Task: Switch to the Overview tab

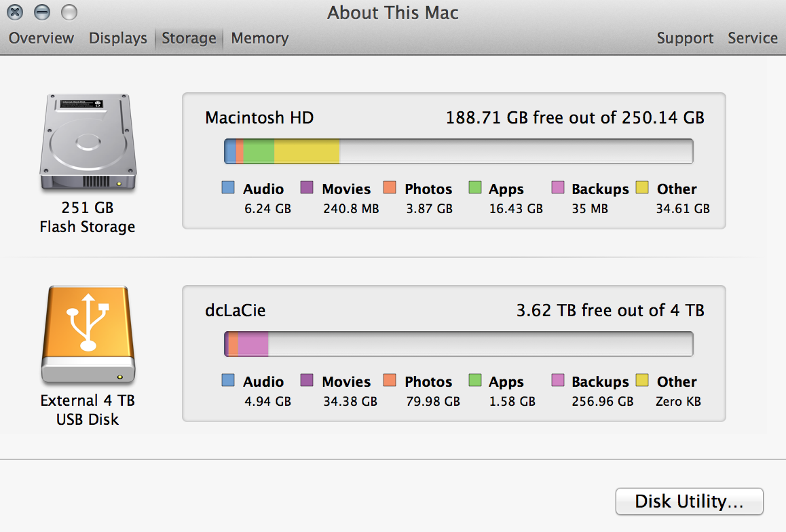Action: pyautogui.click(x=41, y=39)
